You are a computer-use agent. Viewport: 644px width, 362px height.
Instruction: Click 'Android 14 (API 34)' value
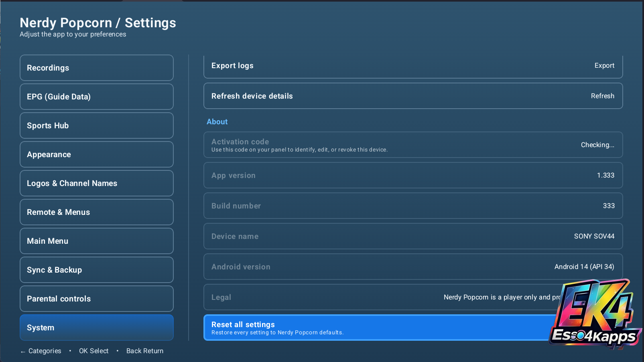(584, 267)
